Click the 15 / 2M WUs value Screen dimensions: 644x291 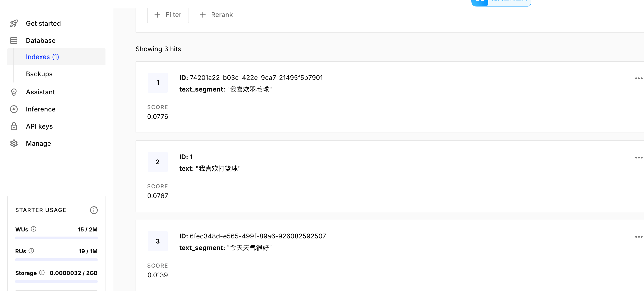[87, 229]
